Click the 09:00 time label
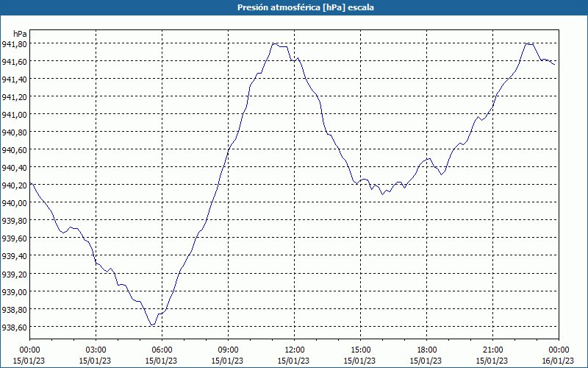This screenshot has width=588, height=368. tap(228, 350)
